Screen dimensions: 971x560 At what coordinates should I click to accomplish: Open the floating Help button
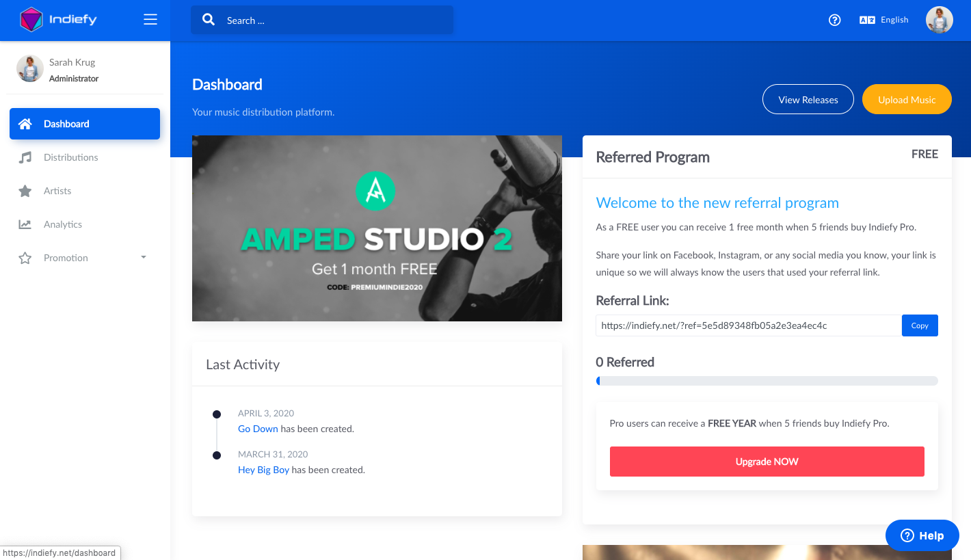tap(922, 535)
